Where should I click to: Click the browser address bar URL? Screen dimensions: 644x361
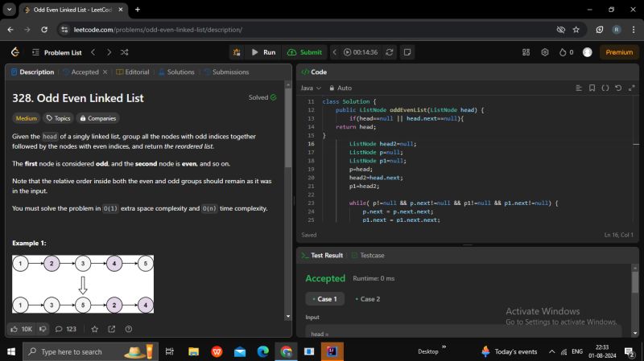tap(158, 30)
